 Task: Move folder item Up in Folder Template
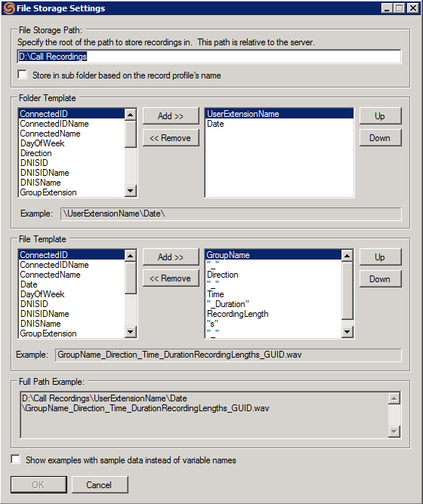click(x=380, y=116)
